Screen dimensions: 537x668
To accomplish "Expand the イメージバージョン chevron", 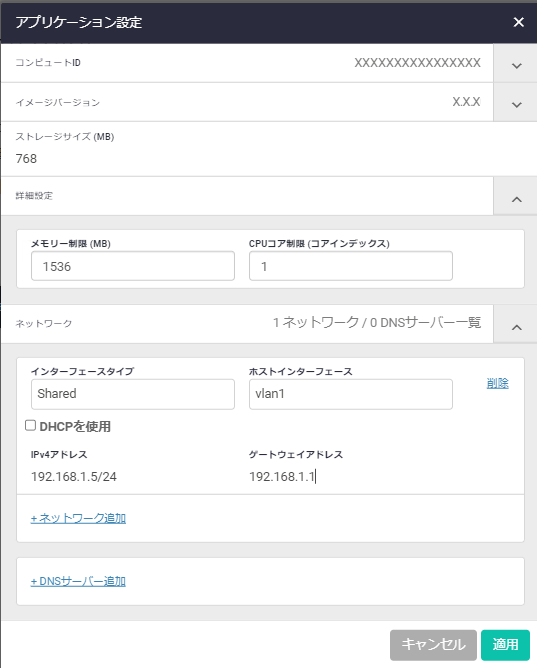I will pyautogui.click(x=516, y=104).
